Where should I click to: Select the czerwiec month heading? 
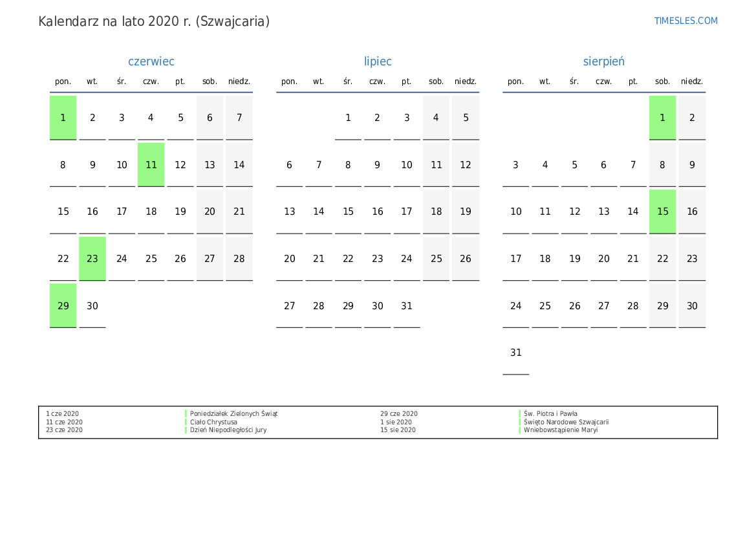[x=151, y=61]
